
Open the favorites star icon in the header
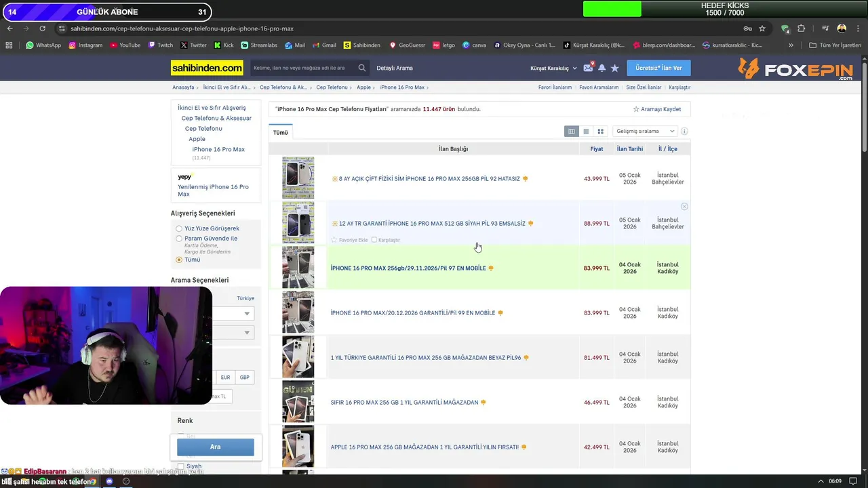[x=614, y=68]
